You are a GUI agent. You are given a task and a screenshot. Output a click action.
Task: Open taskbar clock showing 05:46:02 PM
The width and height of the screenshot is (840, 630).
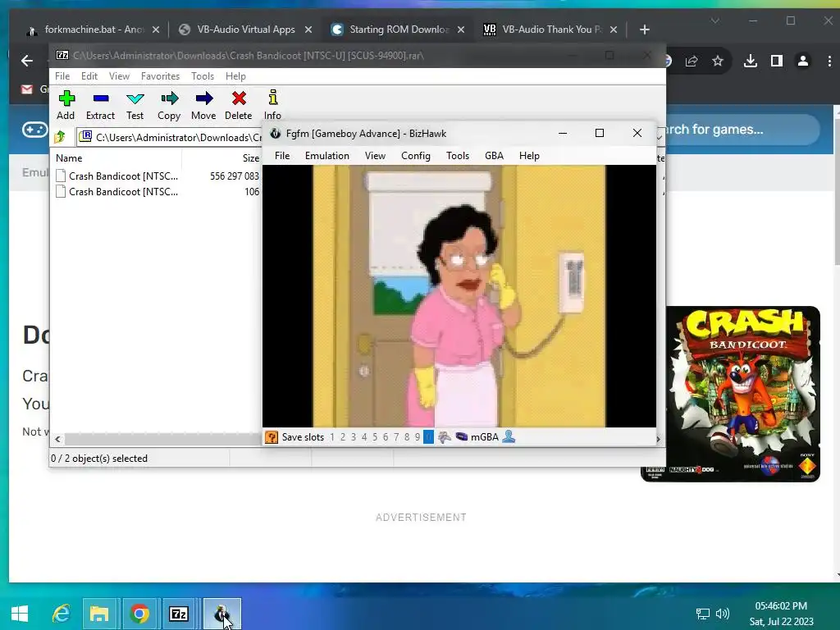(781, 614)
